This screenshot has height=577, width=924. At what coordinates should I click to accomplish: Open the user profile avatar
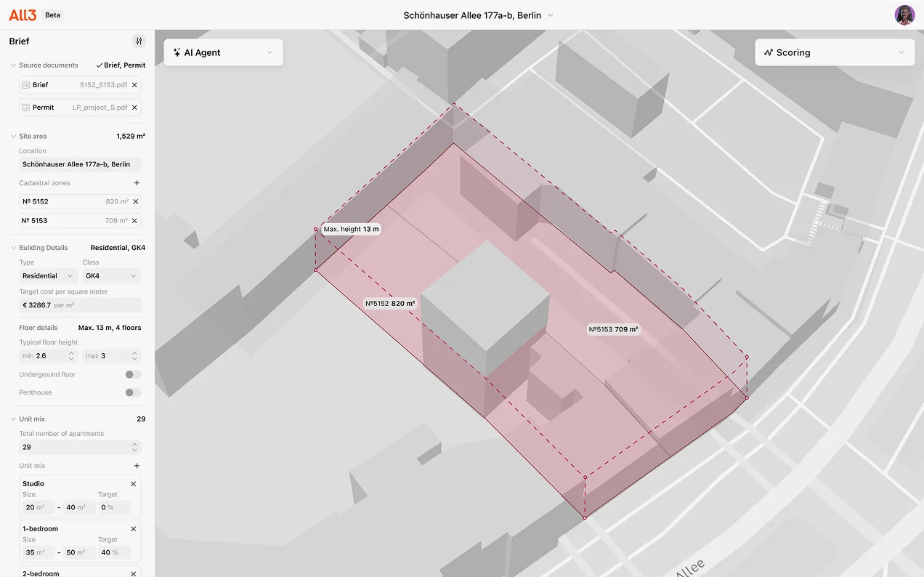point(904,15)
